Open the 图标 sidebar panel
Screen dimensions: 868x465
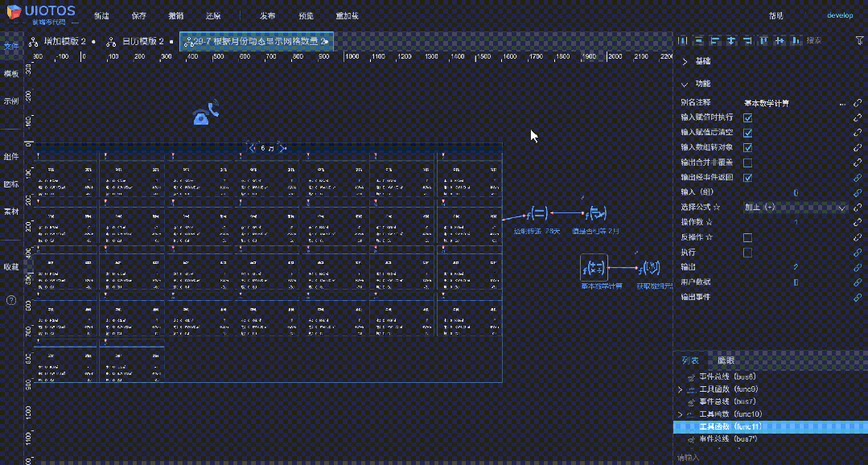click(x=11, y=184)
